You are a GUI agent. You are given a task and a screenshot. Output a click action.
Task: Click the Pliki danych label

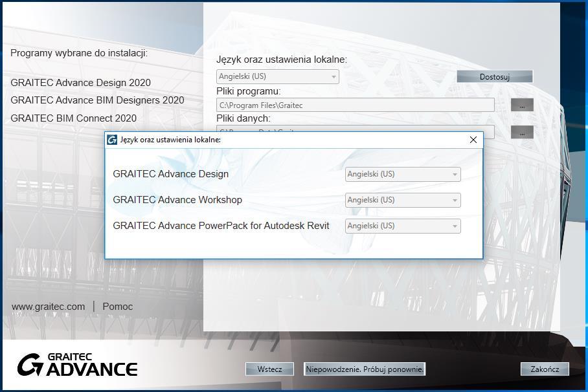(x=243, y=118)
